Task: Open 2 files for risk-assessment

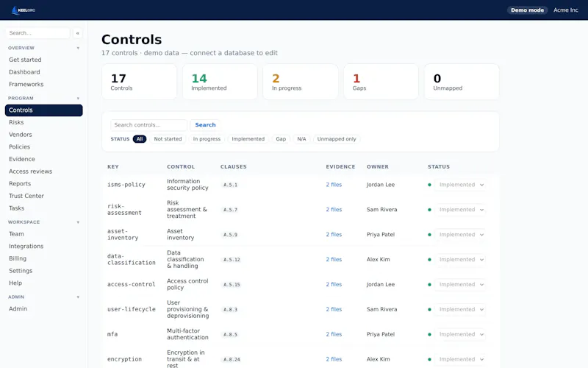Action: click(334, 210)
